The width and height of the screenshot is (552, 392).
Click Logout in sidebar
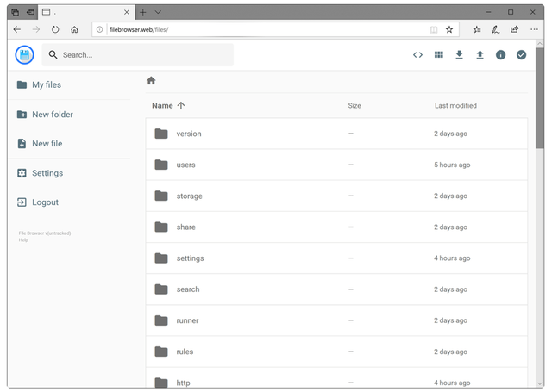(x=38, y=202)
